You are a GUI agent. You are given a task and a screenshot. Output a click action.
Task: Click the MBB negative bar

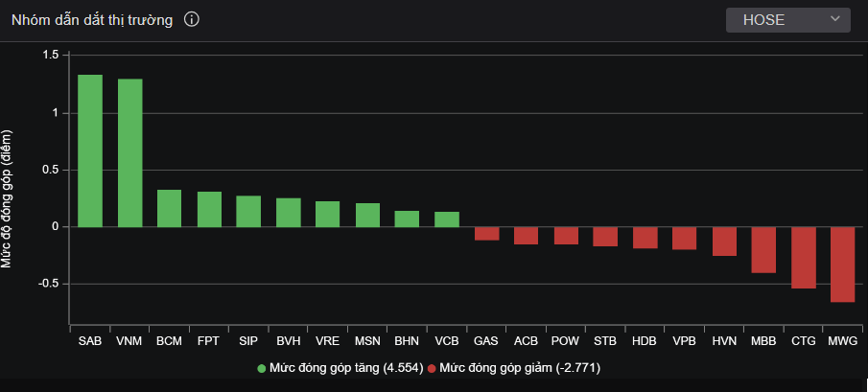click(x=763, y=250)
